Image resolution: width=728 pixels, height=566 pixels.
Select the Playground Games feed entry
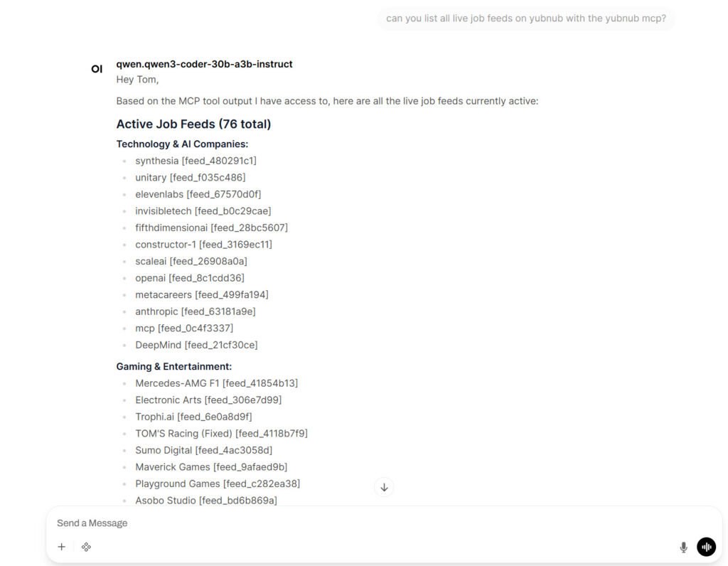click(218, 483)
